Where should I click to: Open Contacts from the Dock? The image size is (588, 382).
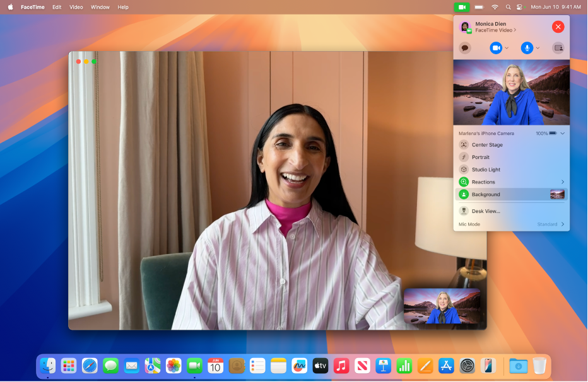point(237,366)
